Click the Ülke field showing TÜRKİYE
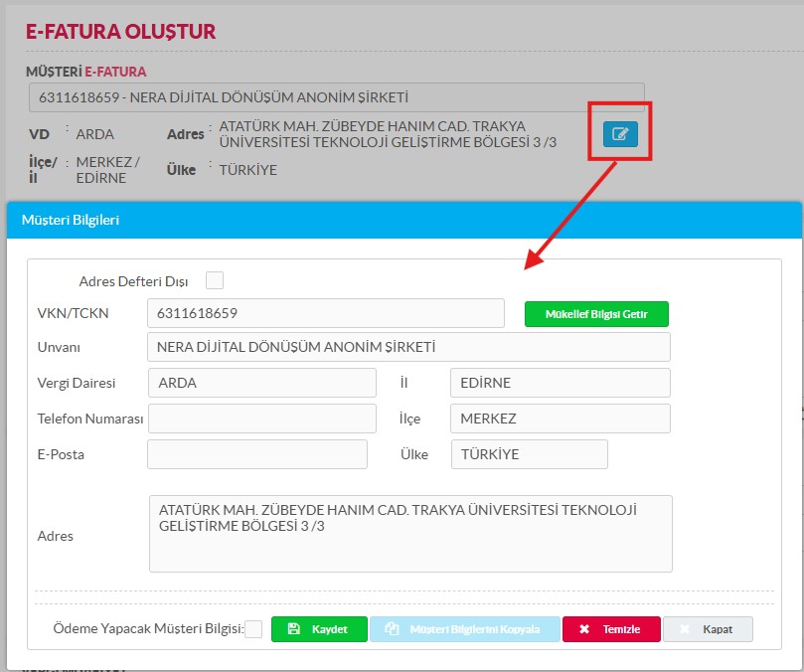Image resolution: width=804 pixels, height=672 pixels. (530, 454)
